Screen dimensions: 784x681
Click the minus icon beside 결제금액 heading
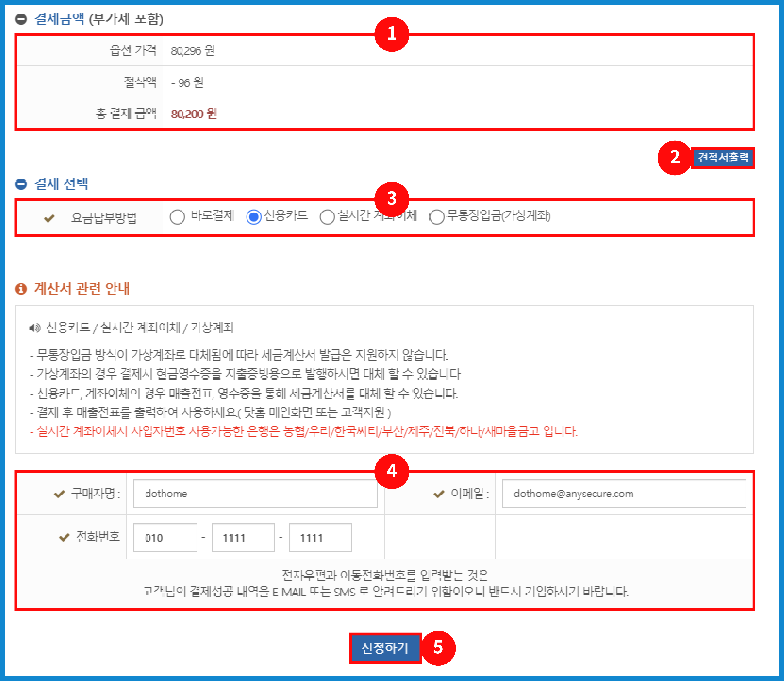coord(21,19)
